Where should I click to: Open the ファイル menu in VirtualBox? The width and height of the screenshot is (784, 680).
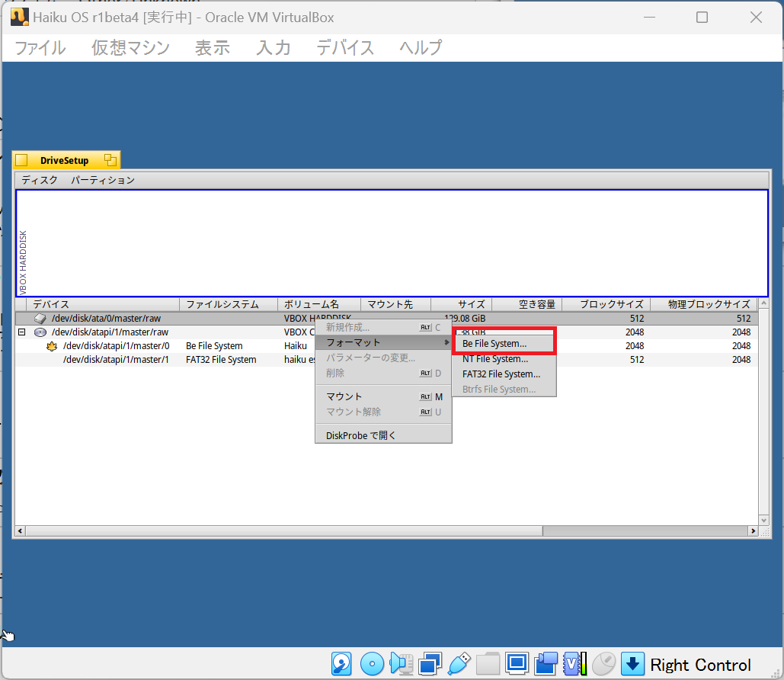click(x=40, y=47)
